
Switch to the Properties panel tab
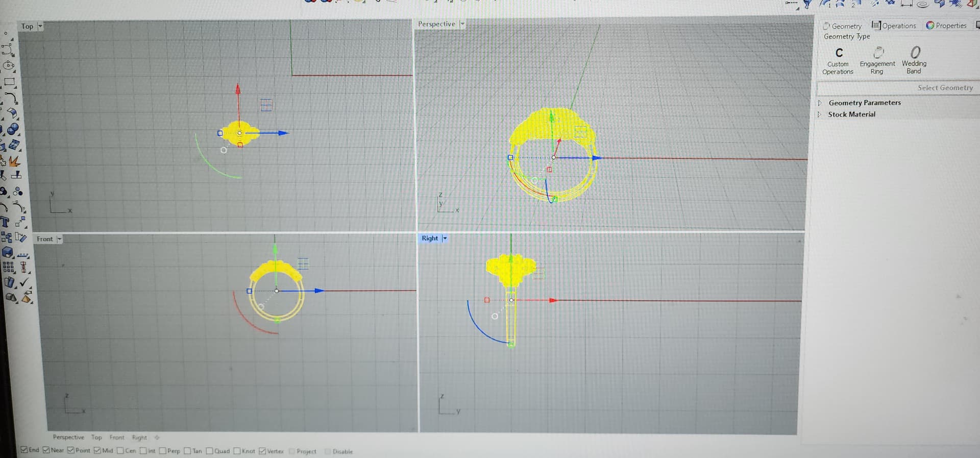pyautogui.click(x=946, y=25)
